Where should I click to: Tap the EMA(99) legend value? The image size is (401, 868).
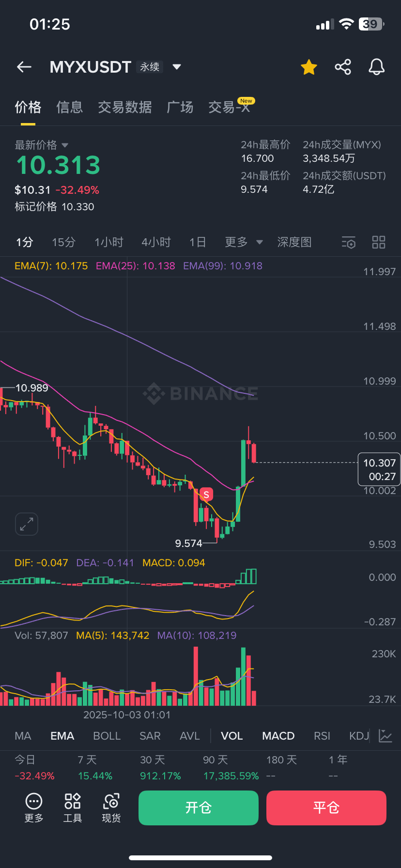[x=223, y=265]
